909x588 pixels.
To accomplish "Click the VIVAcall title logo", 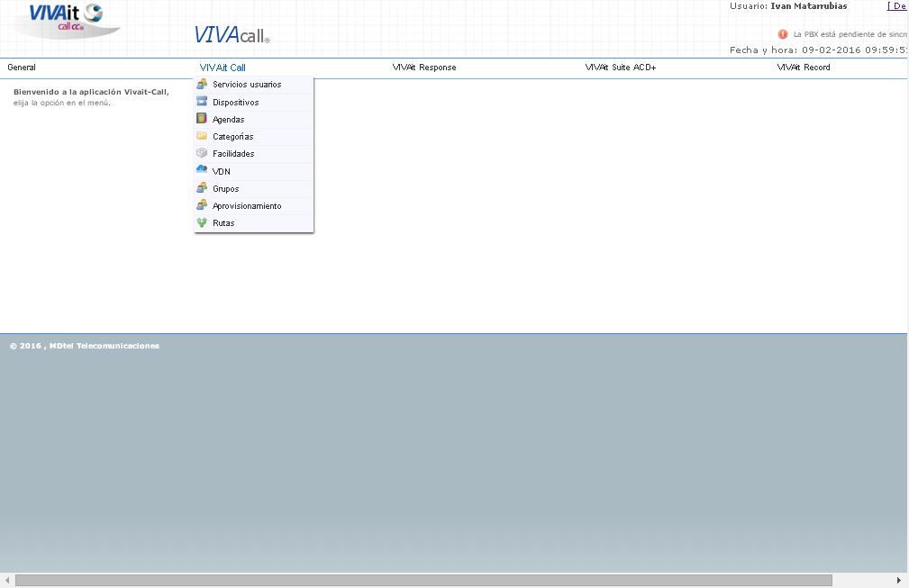I will (x=232, y=35).
